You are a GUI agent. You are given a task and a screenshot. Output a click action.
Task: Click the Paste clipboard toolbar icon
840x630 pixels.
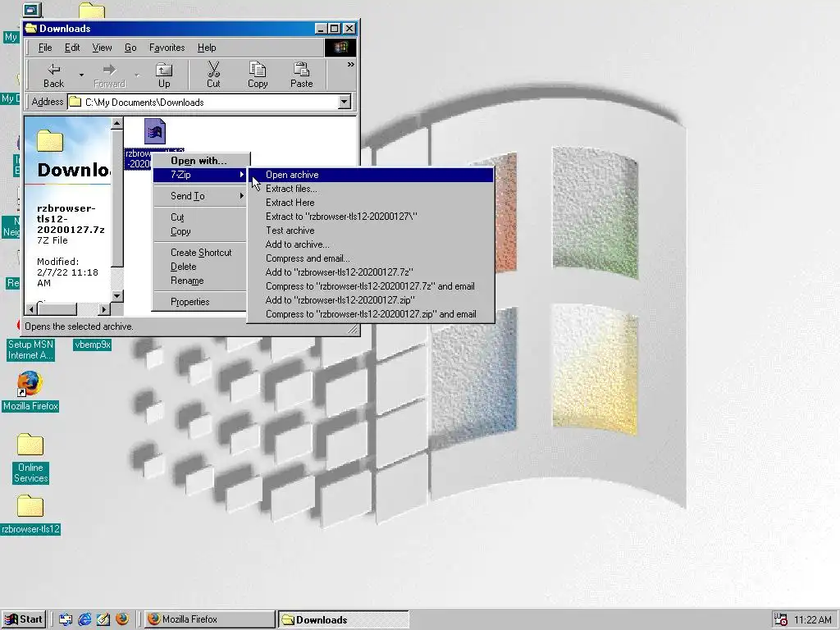[x=302, y=75]
